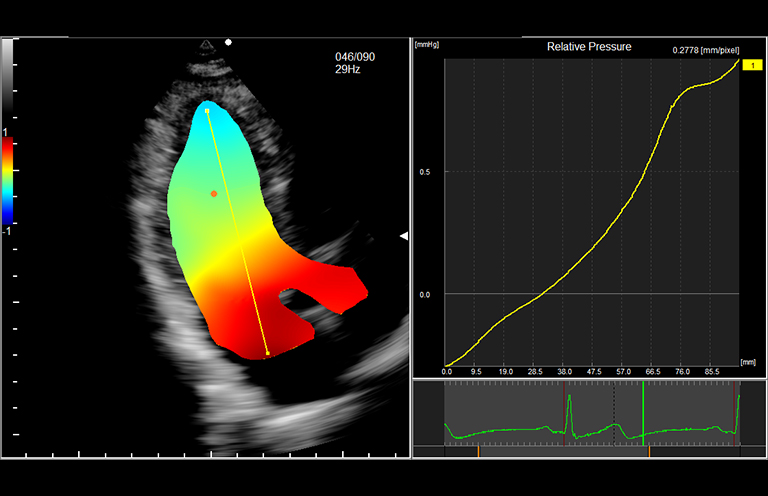Click the rainbow pressure color scale bar
768x496 pixels.
7,180
